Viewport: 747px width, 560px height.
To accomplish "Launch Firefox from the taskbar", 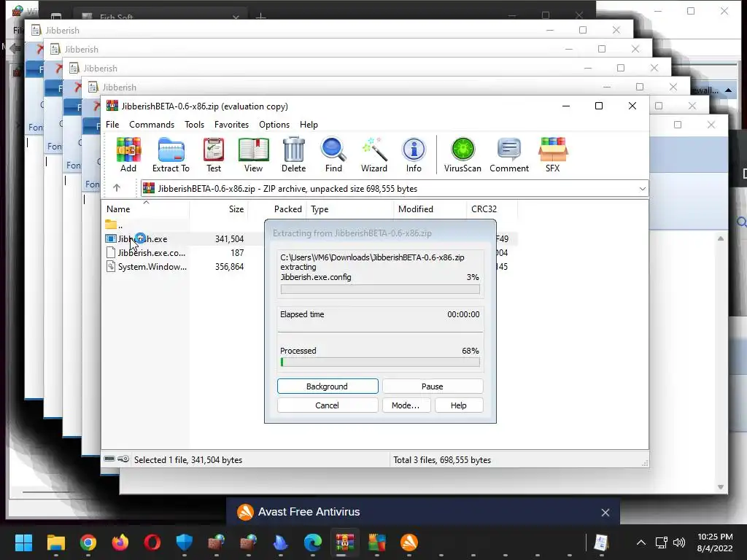I will click(x=120, y=542).
